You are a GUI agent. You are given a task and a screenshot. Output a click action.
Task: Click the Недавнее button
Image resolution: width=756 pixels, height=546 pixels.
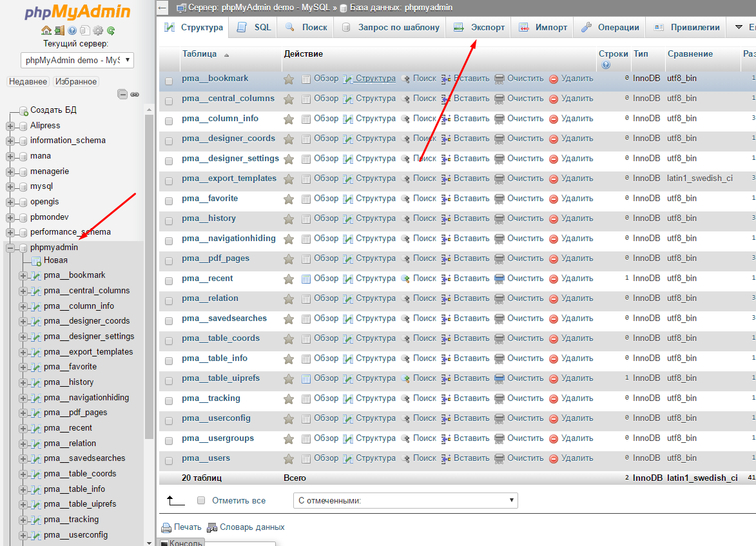(28, 81)
